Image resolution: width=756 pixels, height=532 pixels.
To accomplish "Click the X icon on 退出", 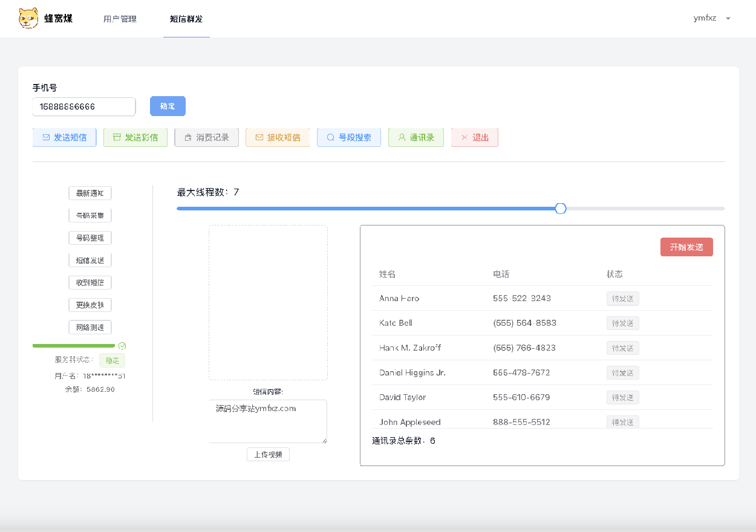I will (x=464, y=138).
